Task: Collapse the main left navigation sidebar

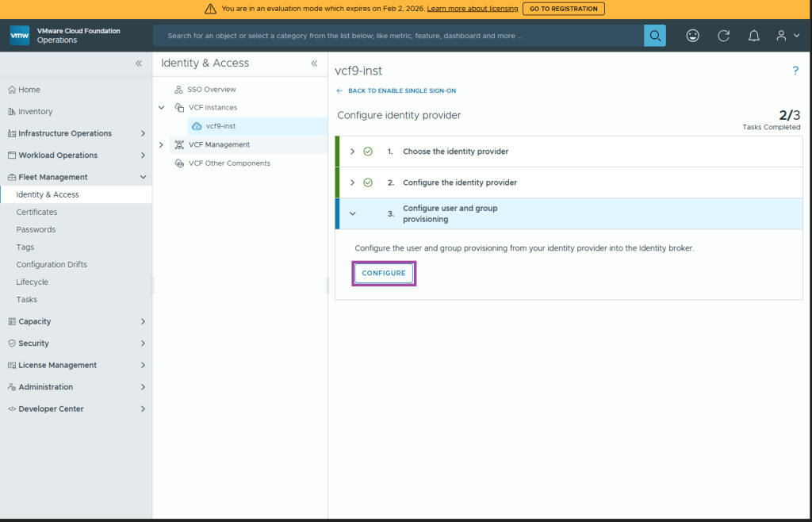Action: [139, 63]
